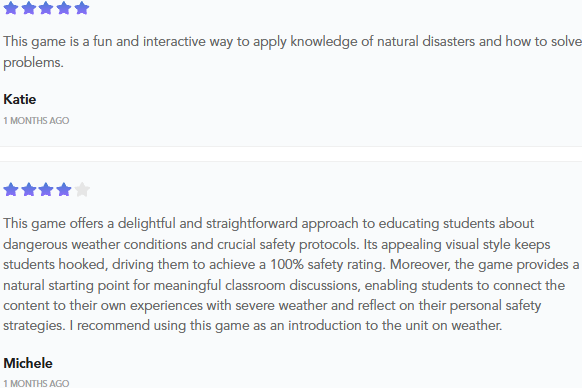
Task: Click fifth star of Katie's rating
Action: coord(82,8)
